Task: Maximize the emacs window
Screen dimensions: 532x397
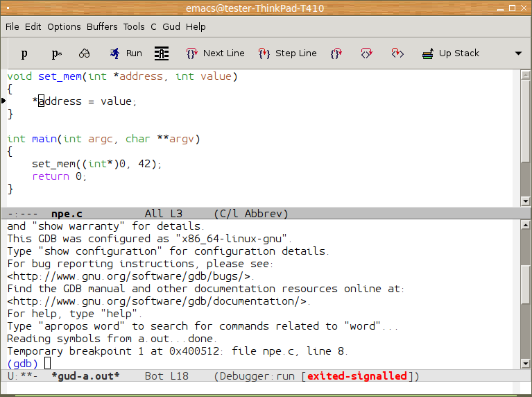Action: pos(513,8)
